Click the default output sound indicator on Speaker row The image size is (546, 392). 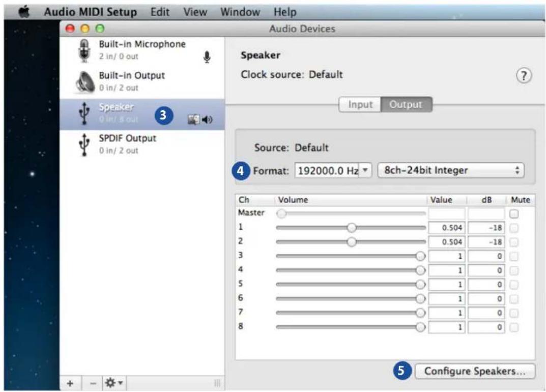tap(207, 120)
